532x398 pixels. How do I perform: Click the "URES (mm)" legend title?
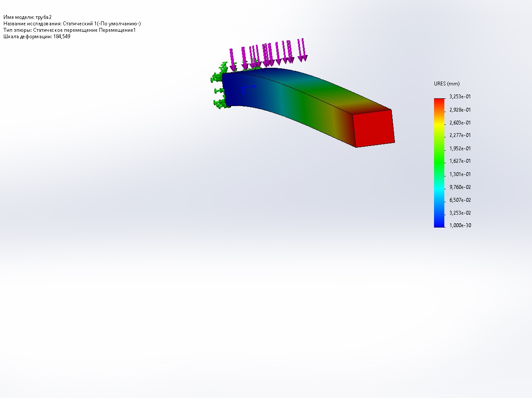point(446,84)
